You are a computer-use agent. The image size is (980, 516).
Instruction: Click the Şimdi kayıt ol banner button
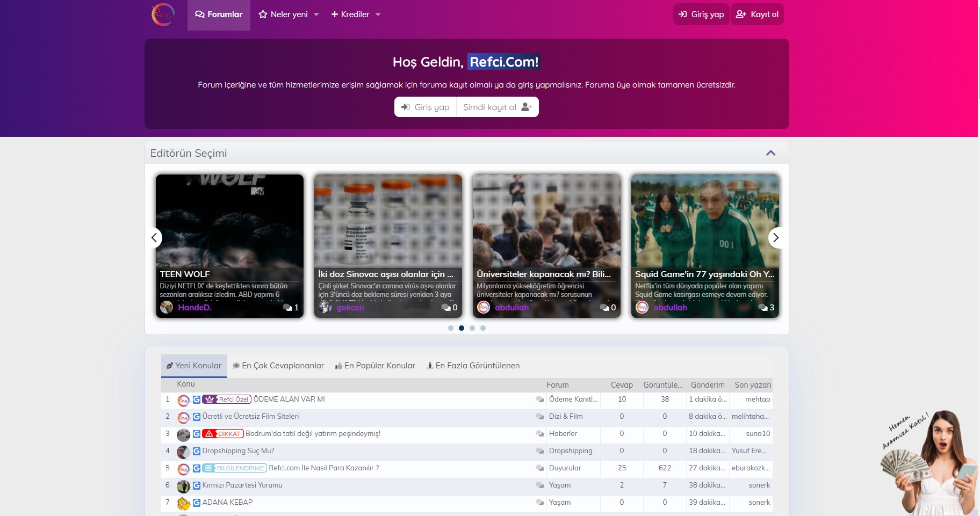(x=498, y=107)
